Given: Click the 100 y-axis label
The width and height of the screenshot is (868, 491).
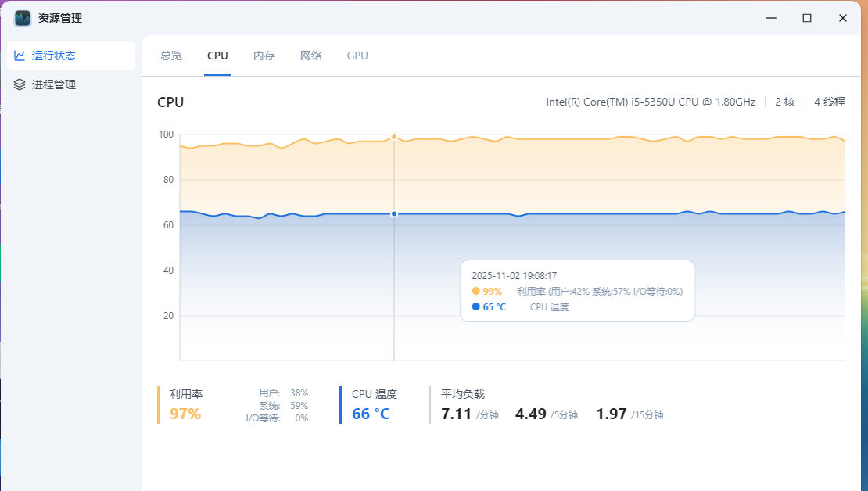Looking at the screenshot, I should point(166,134).
